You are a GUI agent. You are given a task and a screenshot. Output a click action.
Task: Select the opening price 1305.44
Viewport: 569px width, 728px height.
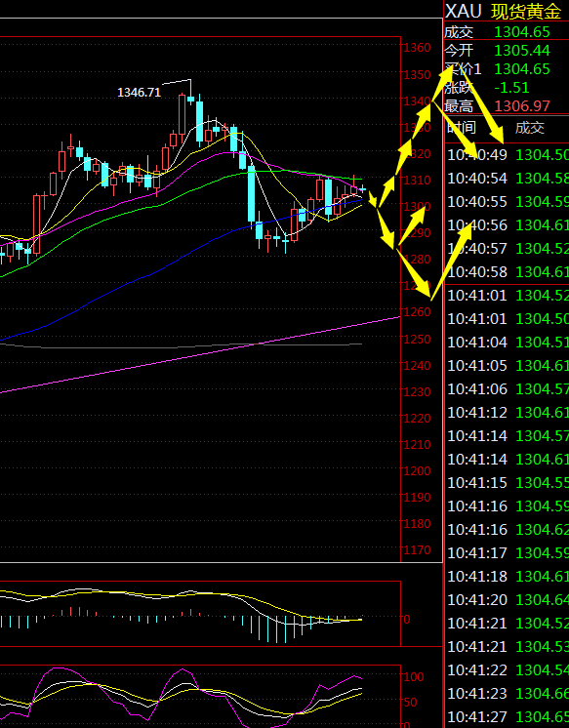[522, 50]
